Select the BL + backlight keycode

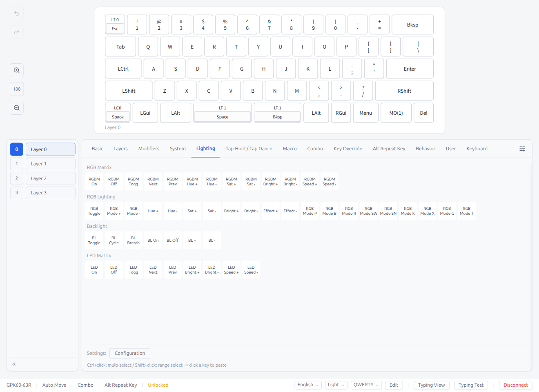pos(192,241)
